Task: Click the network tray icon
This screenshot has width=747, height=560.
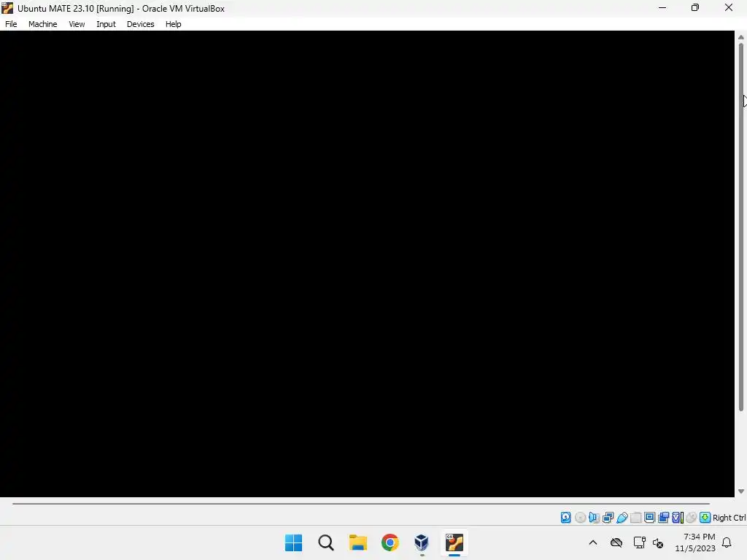Action: click(x=639, y=542)
